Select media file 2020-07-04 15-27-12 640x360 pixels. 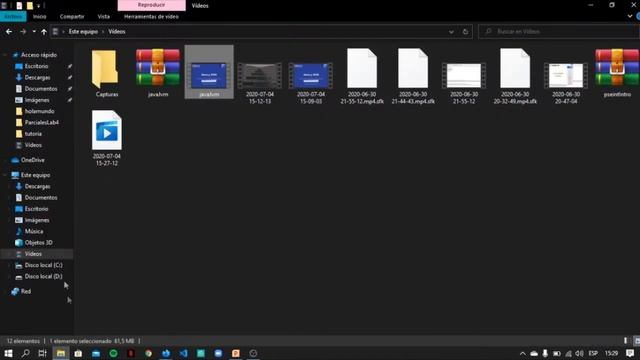(x=107, y=138)
